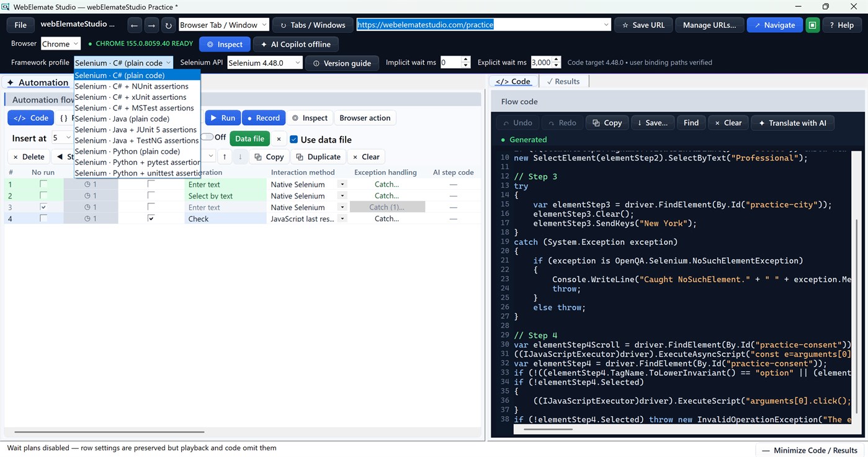
Task: Copy the generated flow code
Action: 607,123
